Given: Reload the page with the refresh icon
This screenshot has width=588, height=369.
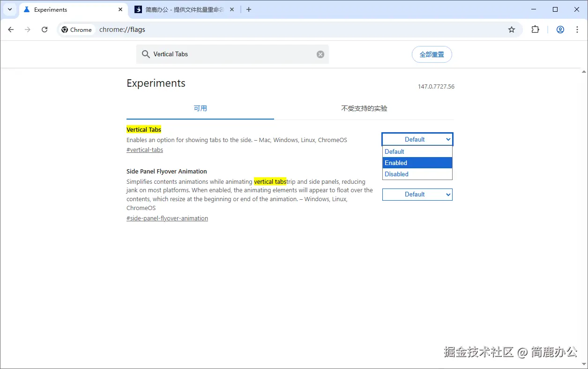Looking at the screenshot, I should tap(45, 30).
